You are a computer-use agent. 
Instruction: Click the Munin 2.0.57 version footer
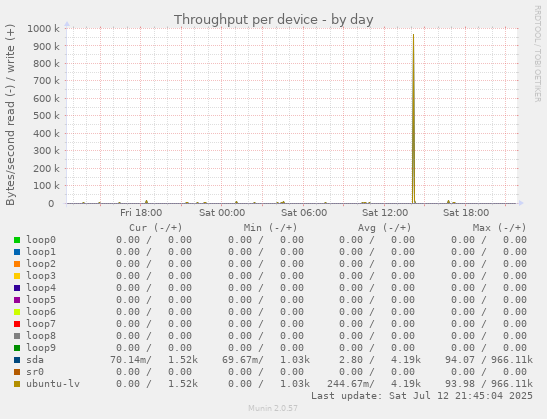(x=273, y=408)
